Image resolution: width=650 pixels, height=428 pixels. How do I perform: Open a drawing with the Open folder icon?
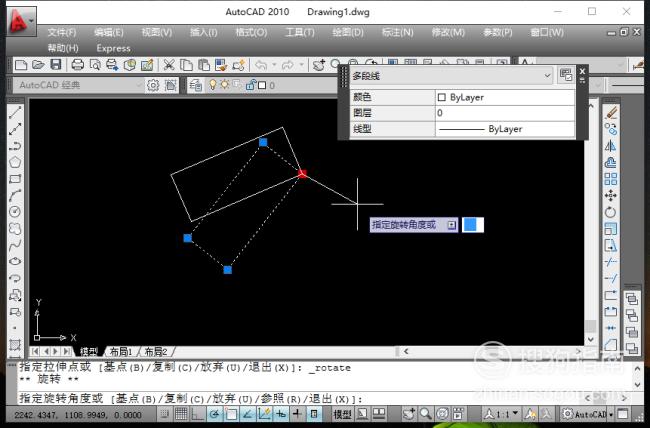point(38,65)
